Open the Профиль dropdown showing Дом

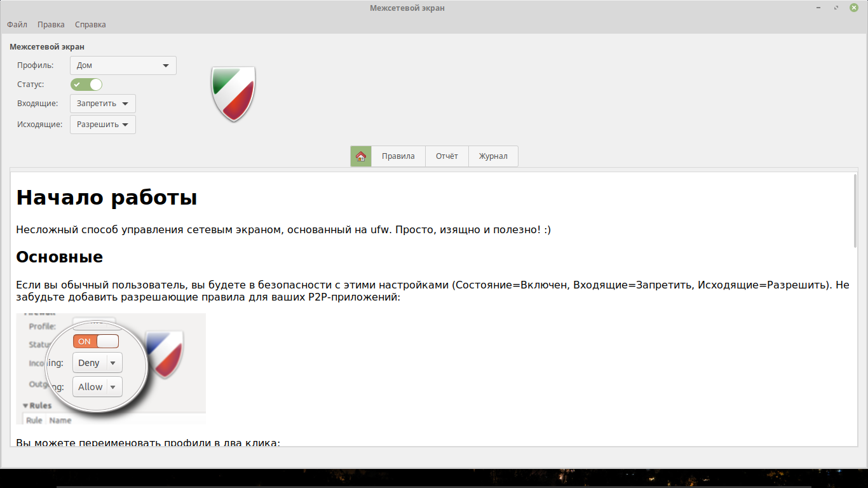123,65
